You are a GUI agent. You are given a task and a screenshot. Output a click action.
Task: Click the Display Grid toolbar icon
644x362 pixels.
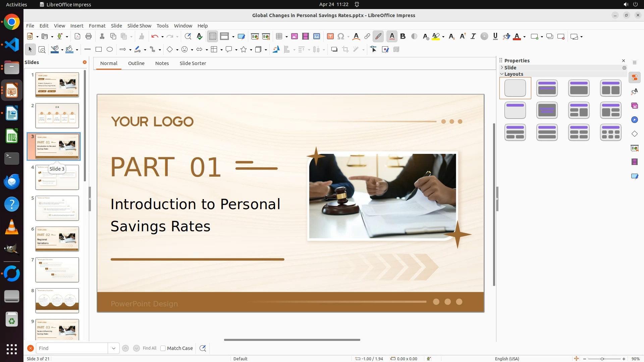pos(213,37)
